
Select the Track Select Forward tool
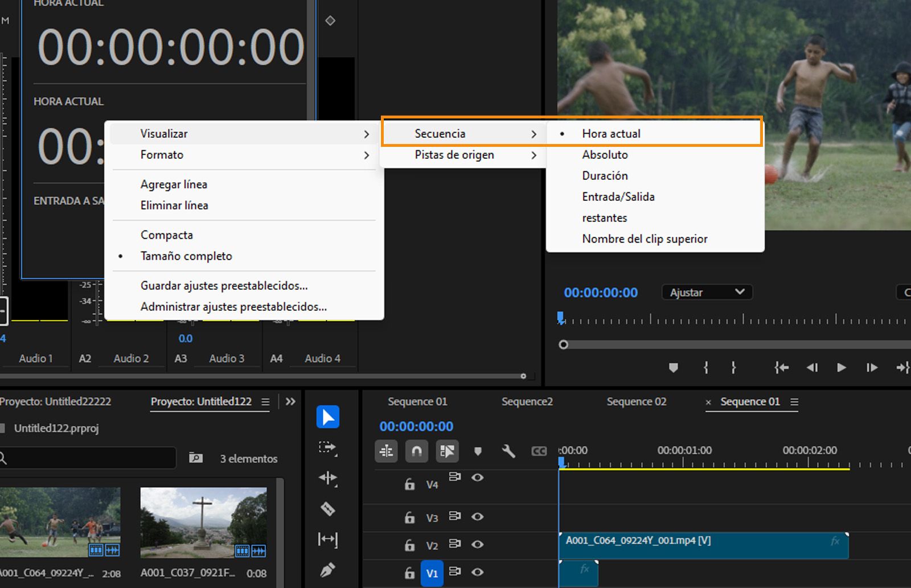[328, 448]
